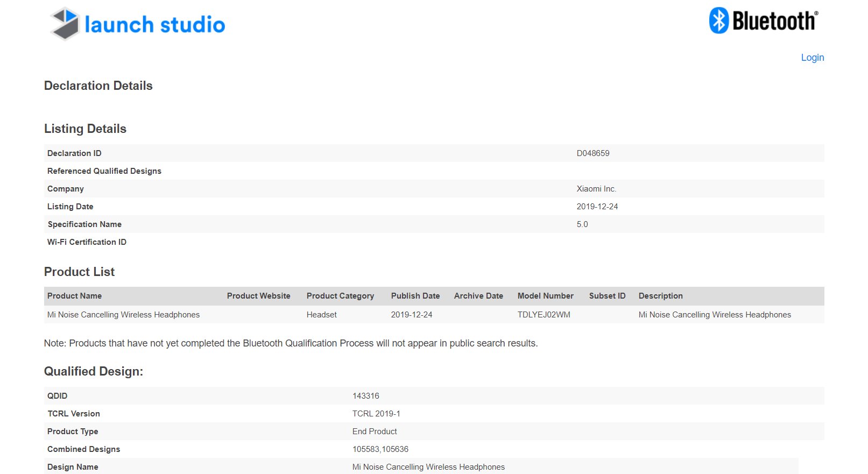Select the QDID value 143316
The width and height of the screenshot is (868, 474).
366,396
